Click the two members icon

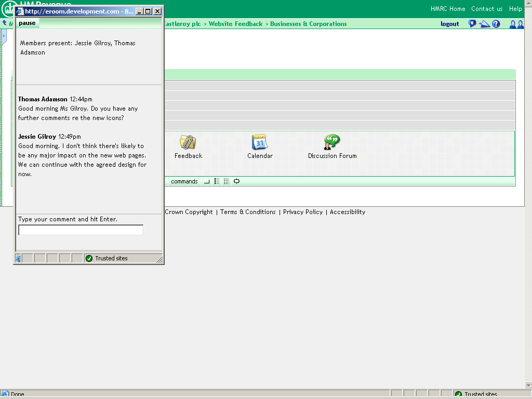tap(516, 24)
